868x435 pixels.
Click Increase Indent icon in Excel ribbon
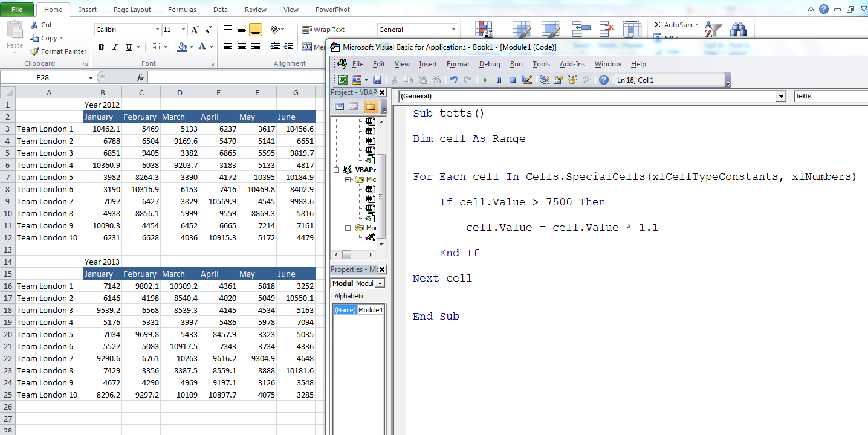click(290, 47)
